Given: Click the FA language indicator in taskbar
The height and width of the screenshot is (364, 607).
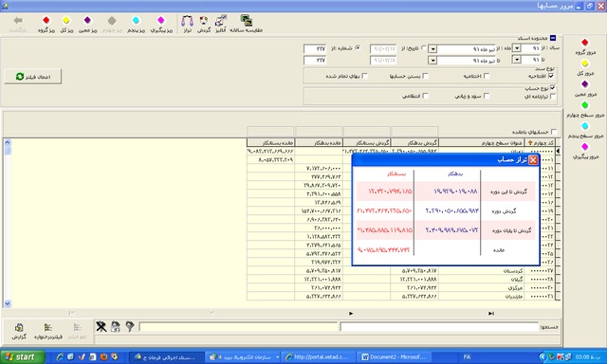Looking at the screenshot, I should click(x=467, y=356).
